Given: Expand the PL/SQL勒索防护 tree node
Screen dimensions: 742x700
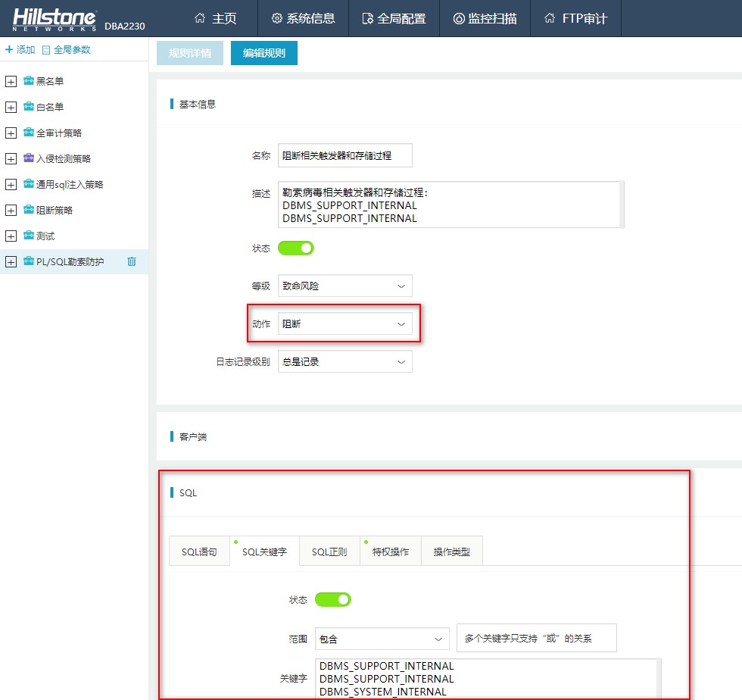Looking at the screenshot, I should click(11, 262).
